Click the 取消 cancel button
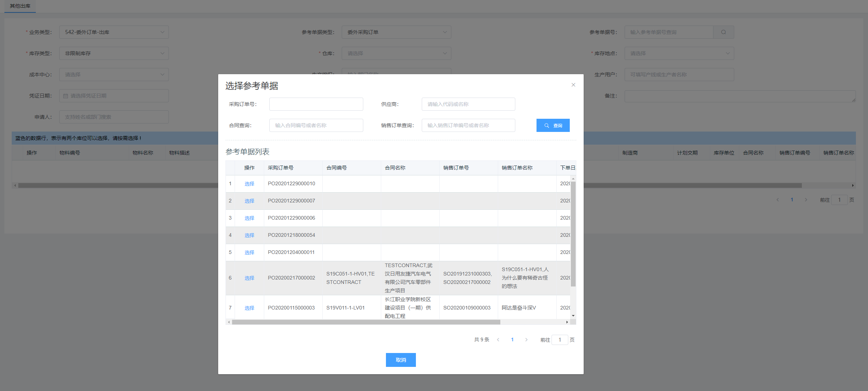 coord(401,360)
